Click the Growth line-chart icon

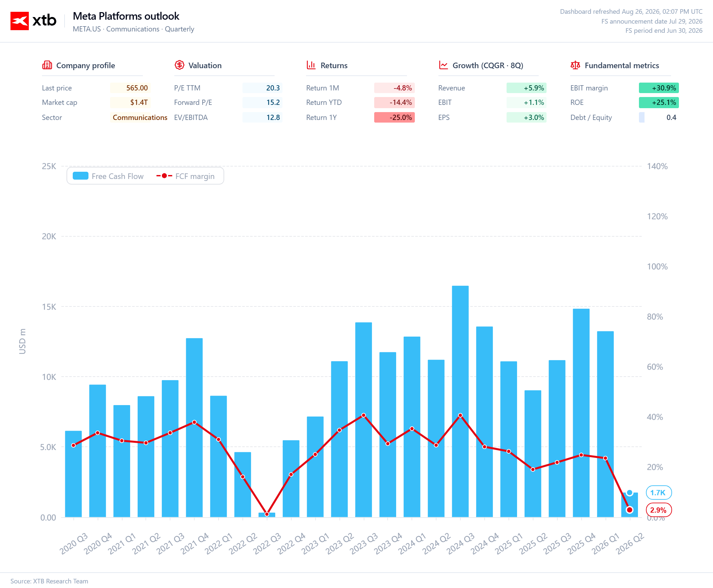(443, 65)
